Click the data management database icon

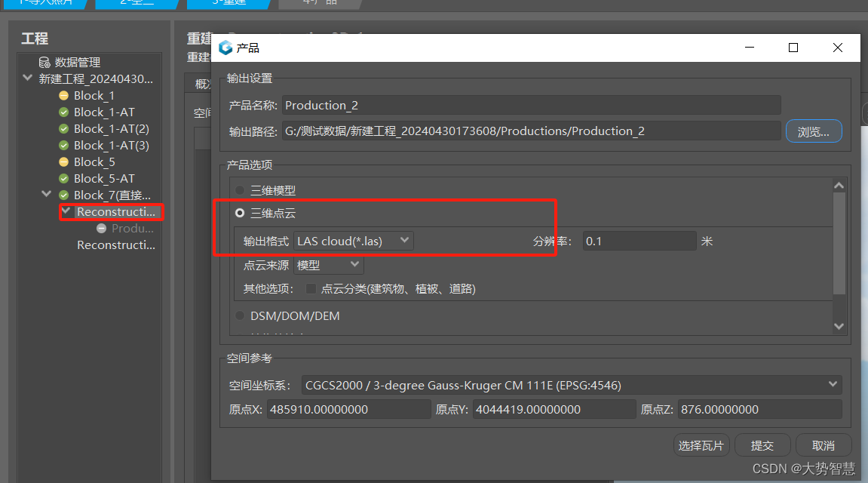click(44, 62)
